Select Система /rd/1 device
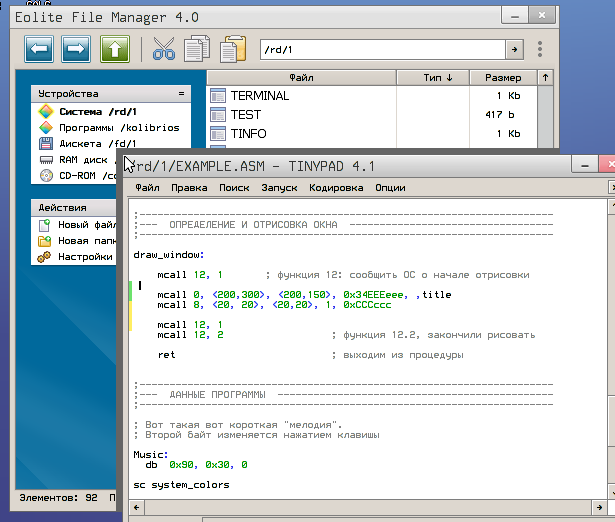The height and width of the screenshot is (522, 615). coord(96,112)
